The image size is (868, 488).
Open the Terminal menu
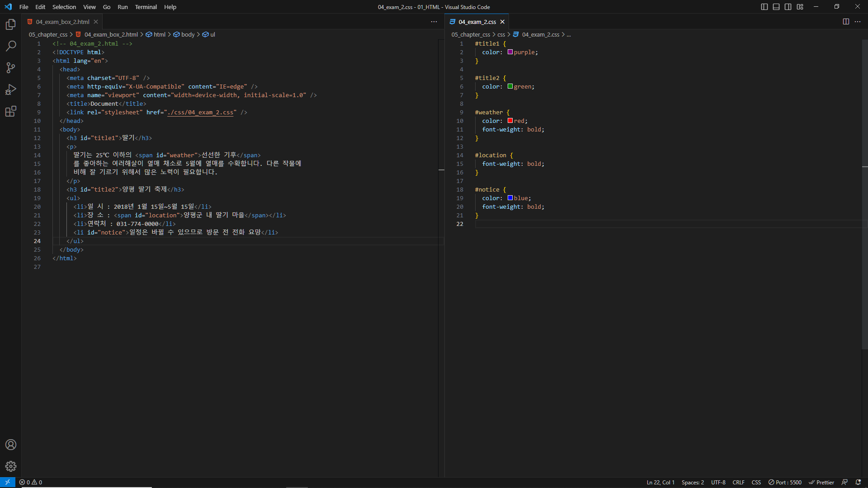[146, 7]
